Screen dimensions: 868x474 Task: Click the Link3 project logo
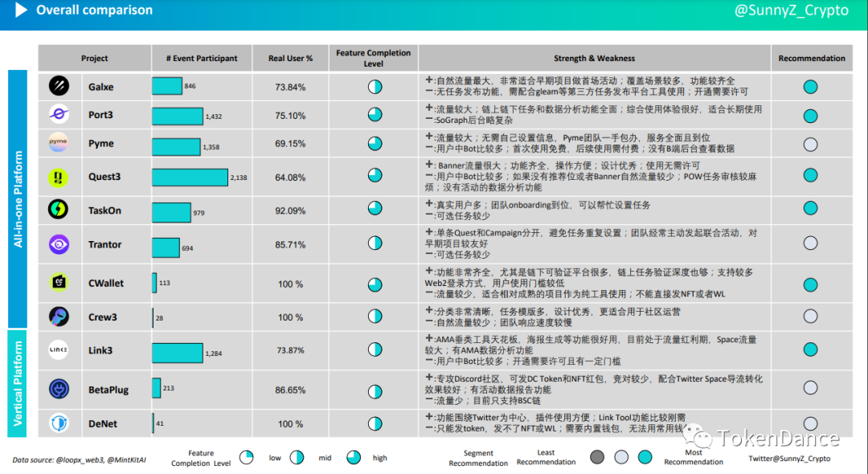[58, 349]
